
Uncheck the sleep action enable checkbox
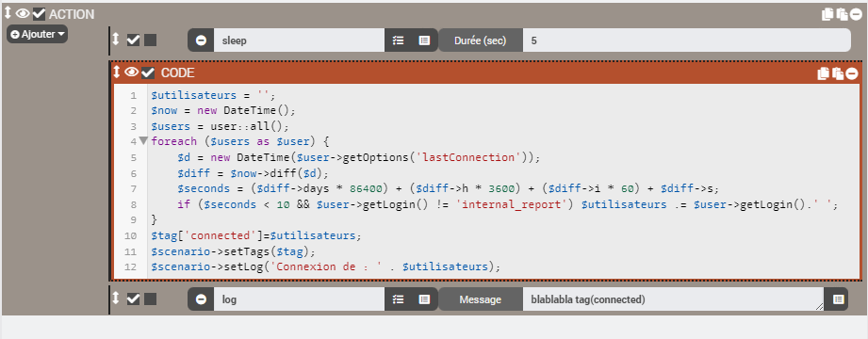click(x=134, y=40)
